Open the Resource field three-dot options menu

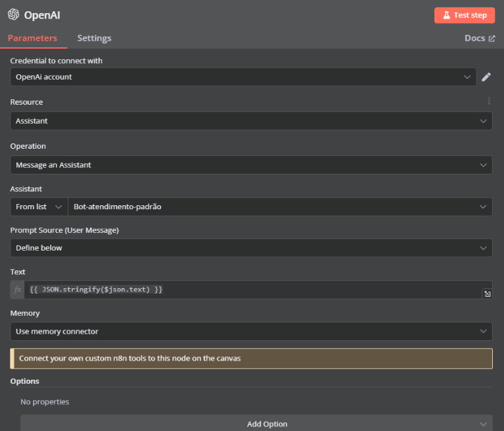pyautogui.click(x=489, y=101)
